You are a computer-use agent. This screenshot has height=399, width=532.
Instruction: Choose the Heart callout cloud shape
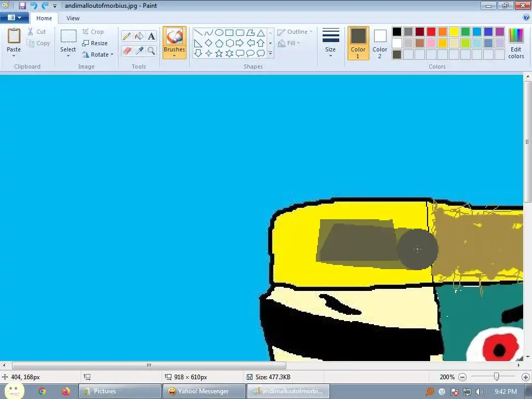click(x=261, y=54)
